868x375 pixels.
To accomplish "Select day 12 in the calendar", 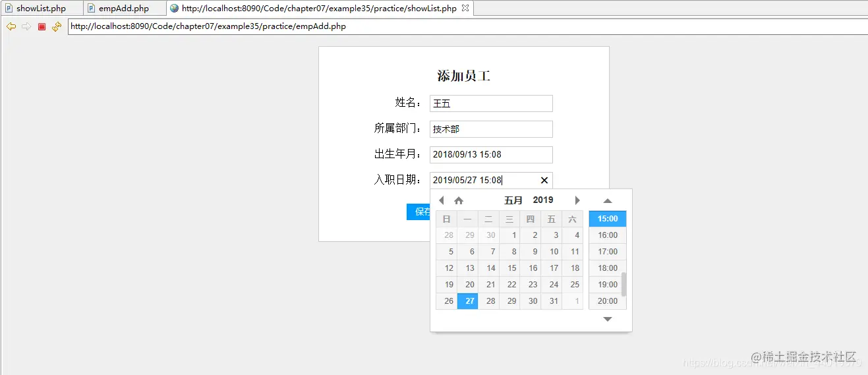I will (x=447, y=268).
